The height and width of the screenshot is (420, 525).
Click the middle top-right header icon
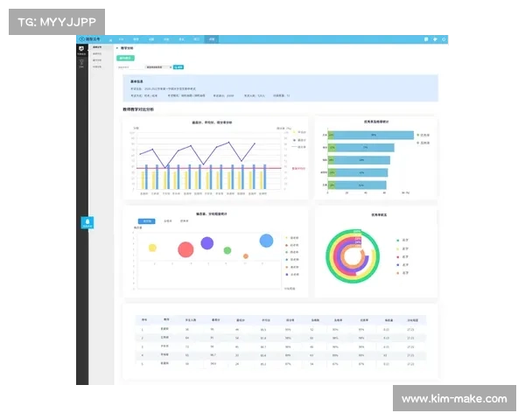(436, 39)
